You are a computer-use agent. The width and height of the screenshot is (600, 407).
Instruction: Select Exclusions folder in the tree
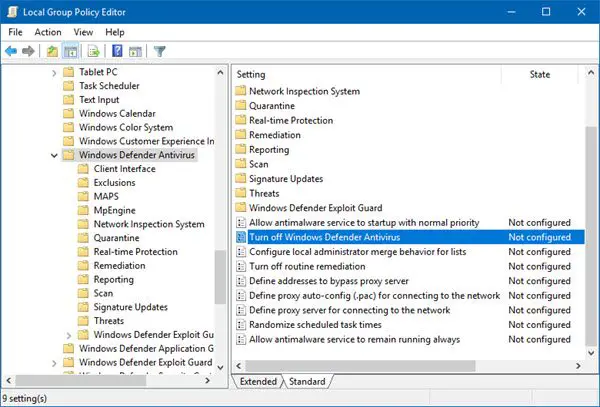114,182
